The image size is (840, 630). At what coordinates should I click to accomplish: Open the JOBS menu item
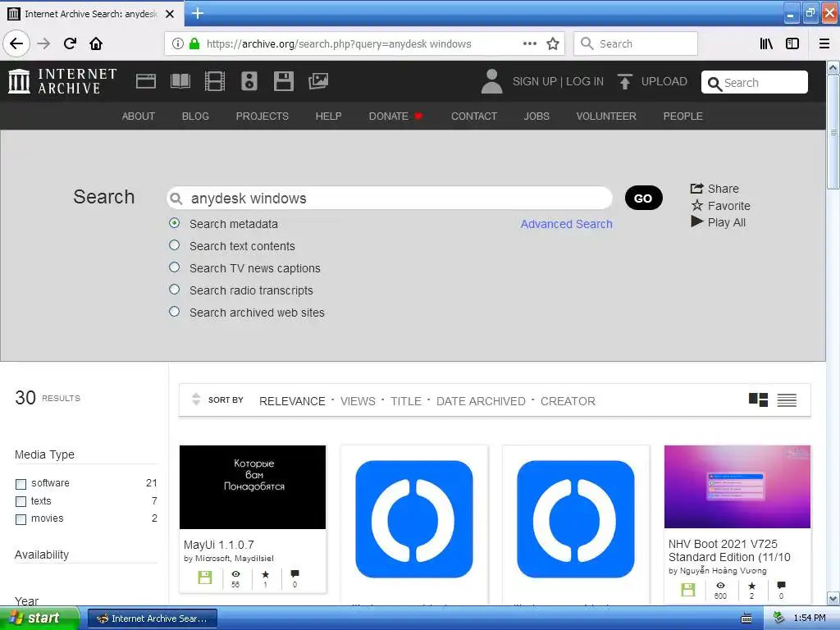coord(536,116)
